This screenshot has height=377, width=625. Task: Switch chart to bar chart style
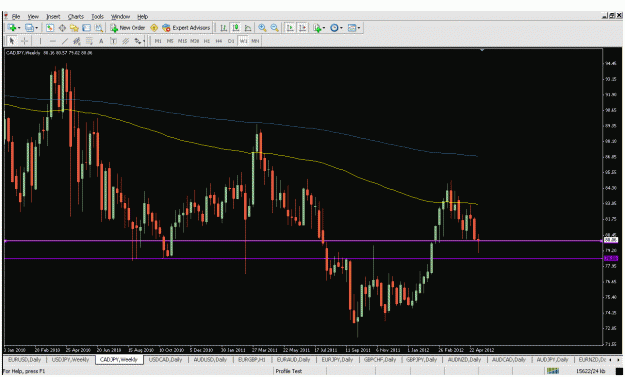[224, 28]
